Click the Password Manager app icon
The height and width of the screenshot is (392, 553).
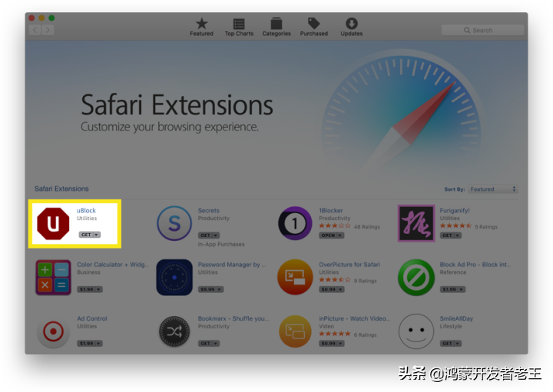[x=174, y=278]
